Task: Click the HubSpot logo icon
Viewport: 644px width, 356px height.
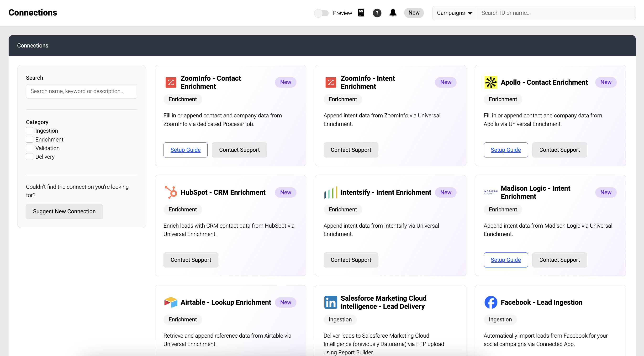Action: point(171,192)
